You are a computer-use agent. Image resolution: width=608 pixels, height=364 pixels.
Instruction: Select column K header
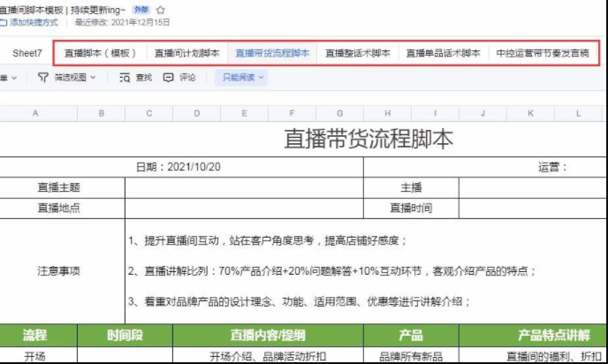[x=530, y=114]
